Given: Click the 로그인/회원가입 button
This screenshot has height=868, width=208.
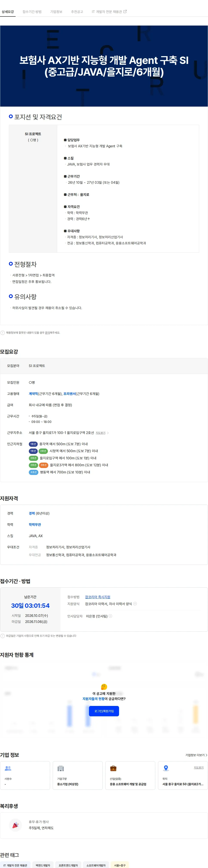Looking at the screenshot, I should (x=104, y=711).
